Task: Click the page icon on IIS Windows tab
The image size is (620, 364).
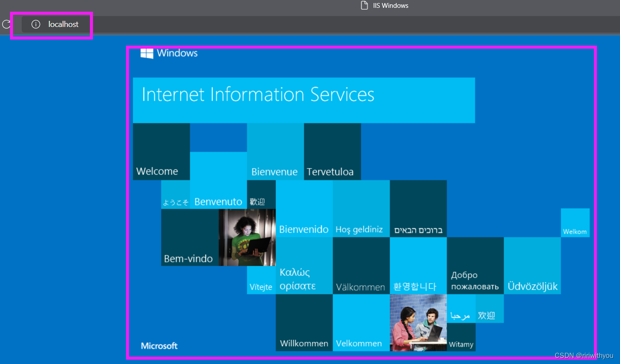Action: click(x=365, y=6)
